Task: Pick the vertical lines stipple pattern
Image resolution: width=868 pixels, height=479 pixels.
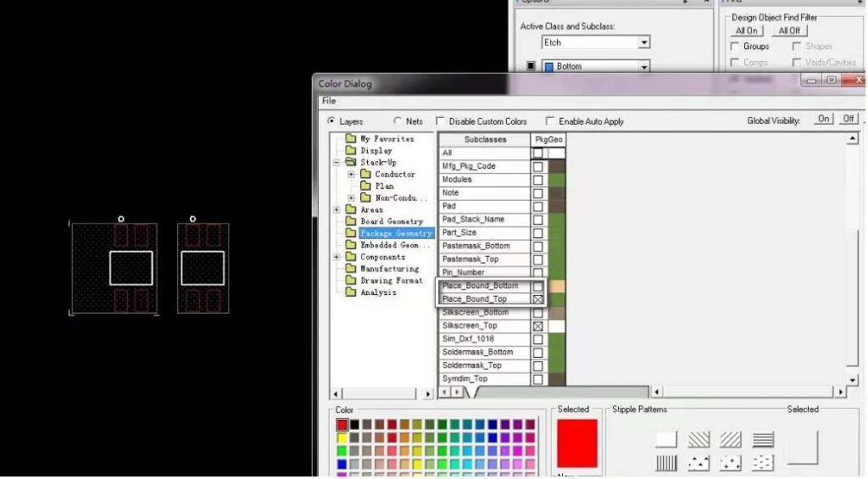Action: 666,463
